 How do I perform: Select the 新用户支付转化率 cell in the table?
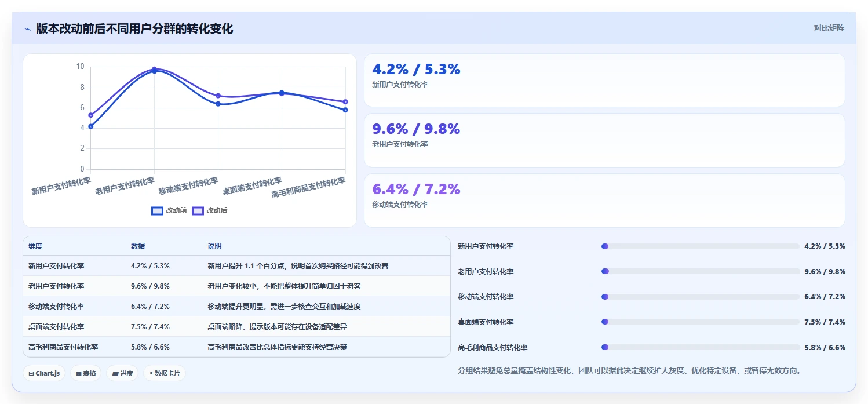(x=56, y=266)
